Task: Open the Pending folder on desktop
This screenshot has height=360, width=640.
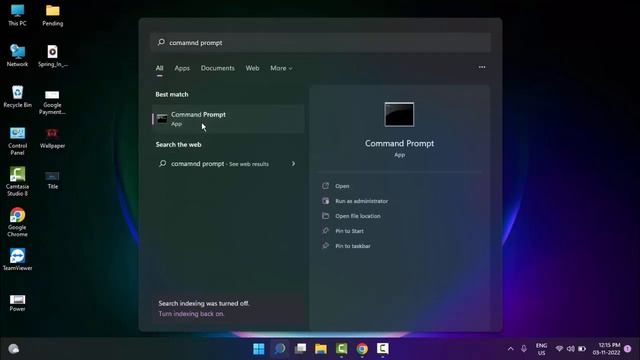Action: (x=53, y=15)
